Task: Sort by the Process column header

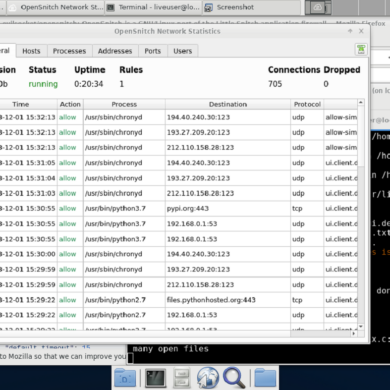Action: (124, 104)
